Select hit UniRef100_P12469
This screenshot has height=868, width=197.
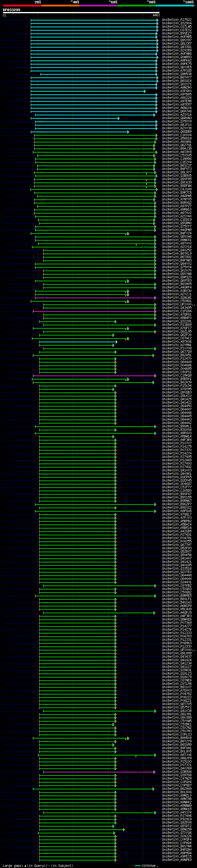coord(177,460)
